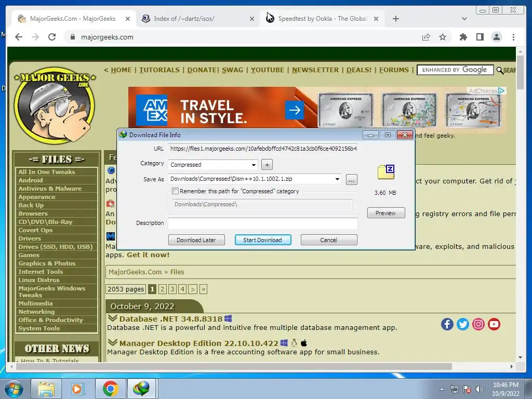This screenshot has width=532, height=399.
Task: Click the horizontal scrollbar at page bottom
Action: click(x=234, y=367)
